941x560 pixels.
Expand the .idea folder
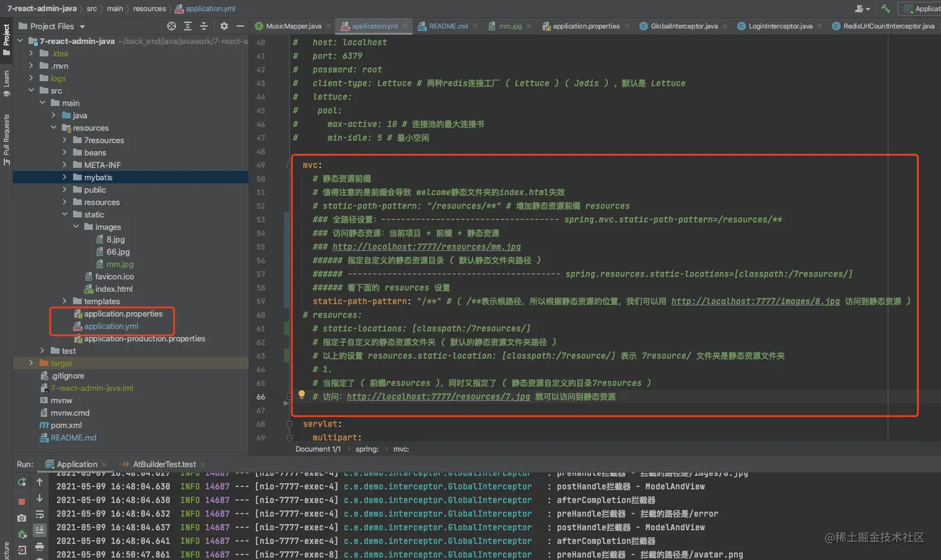(31, 54)
